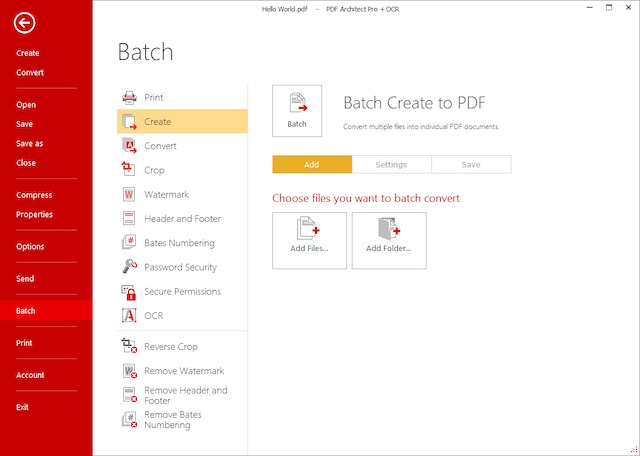
Task: Choose the Crop batch label
Action: tap(154, 170)
